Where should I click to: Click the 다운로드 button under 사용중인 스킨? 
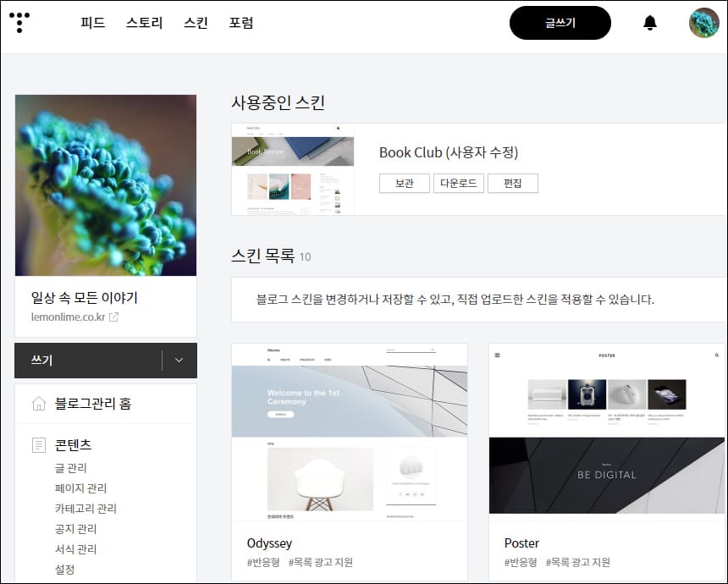coord(458,183)
